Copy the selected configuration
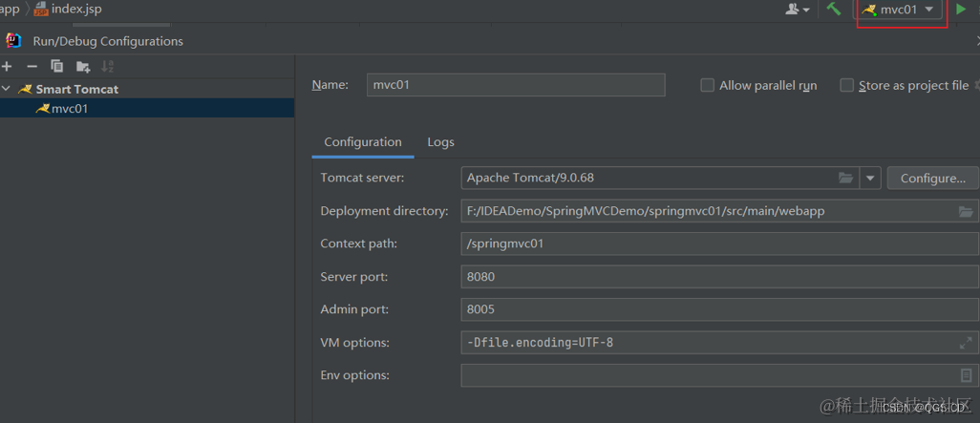 tap(57, 66)
